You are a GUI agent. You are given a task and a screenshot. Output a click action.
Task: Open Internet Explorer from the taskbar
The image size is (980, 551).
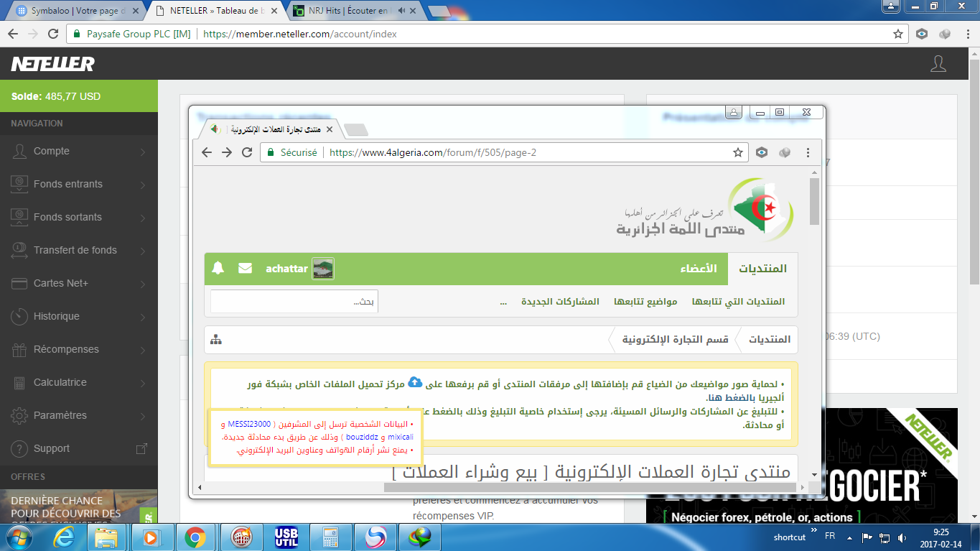pyautogui.click(x=65, y=537)
